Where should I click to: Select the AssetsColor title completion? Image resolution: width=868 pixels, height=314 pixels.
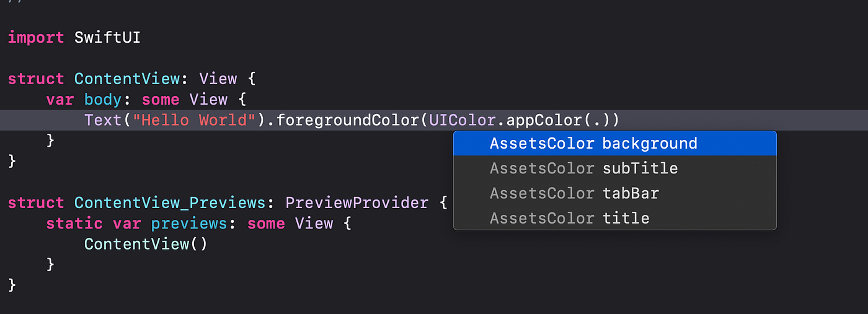coord(615,218)
